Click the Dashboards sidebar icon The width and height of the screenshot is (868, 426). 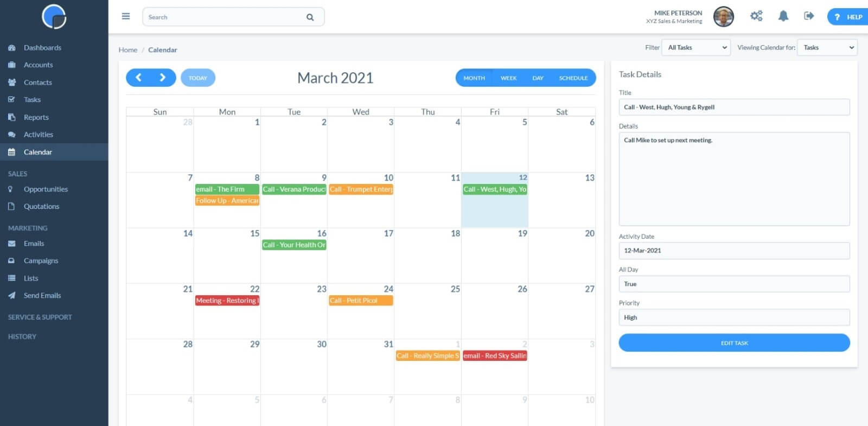11,48
